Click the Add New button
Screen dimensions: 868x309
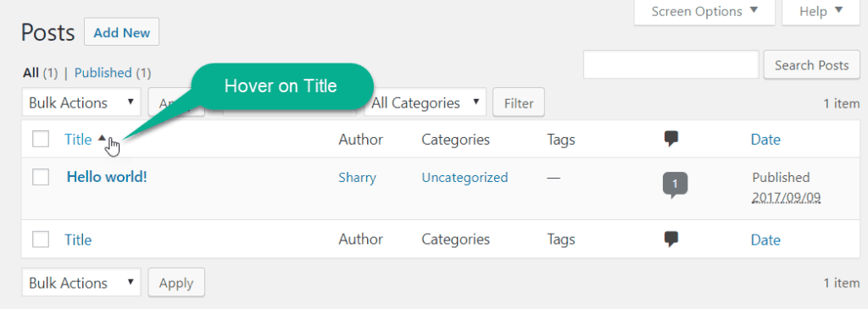(122, 32)
